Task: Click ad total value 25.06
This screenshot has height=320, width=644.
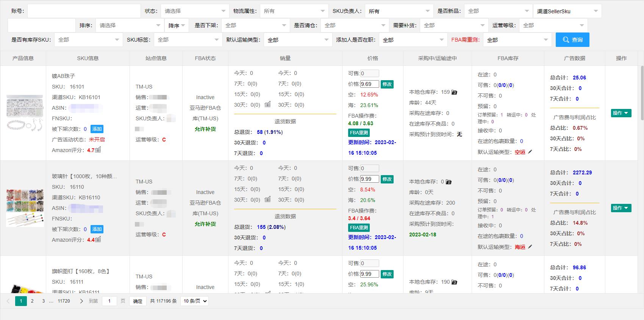Action: [x=579, y=78]
